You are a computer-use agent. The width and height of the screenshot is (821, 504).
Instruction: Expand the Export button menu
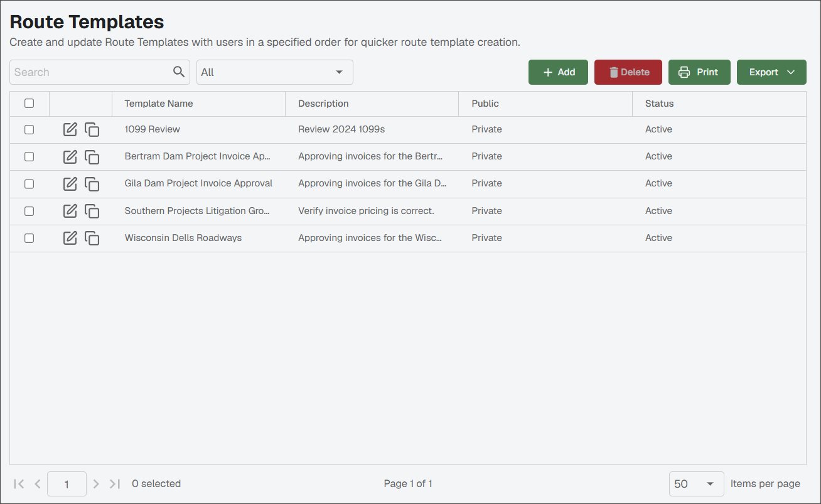coord(771,72)
